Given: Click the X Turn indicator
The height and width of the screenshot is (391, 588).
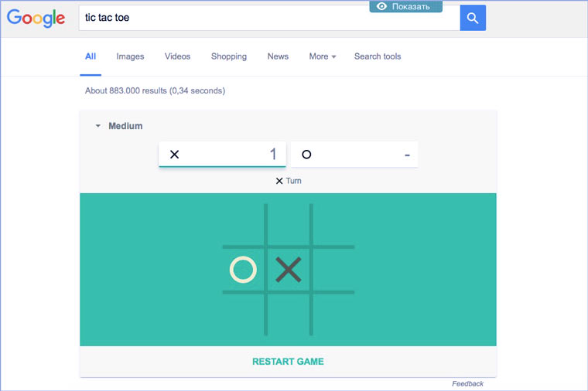Looking at the screenshot, I should point(289,181).
